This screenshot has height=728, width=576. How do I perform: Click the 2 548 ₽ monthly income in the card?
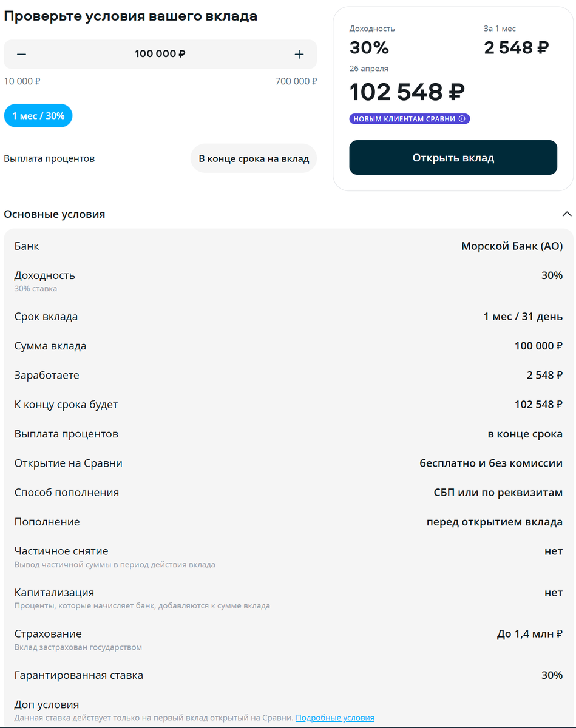[x=517, y=47]
